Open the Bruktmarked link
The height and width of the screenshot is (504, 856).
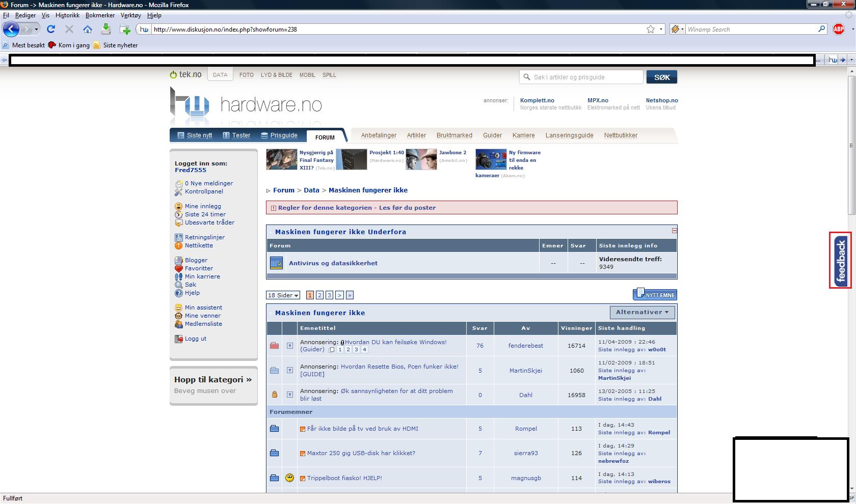454,135
